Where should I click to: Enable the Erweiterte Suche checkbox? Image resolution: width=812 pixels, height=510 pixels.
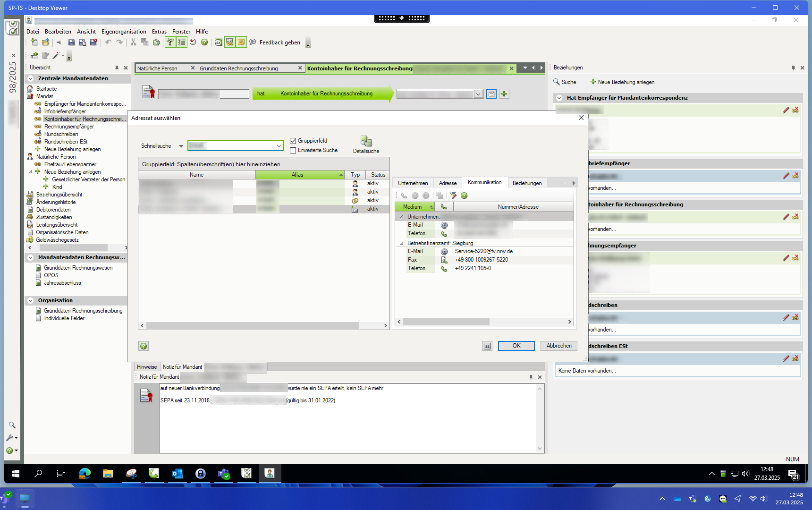[293, 150]
